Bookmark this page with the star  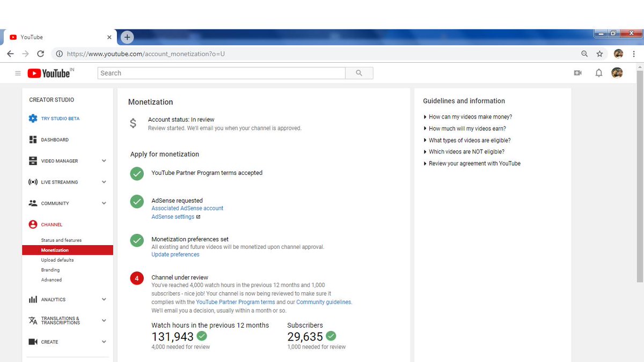599,54
